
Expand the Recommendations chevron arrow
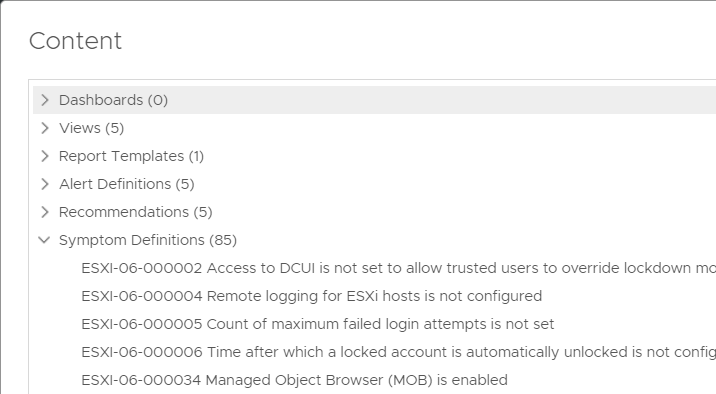coord(45,212)
